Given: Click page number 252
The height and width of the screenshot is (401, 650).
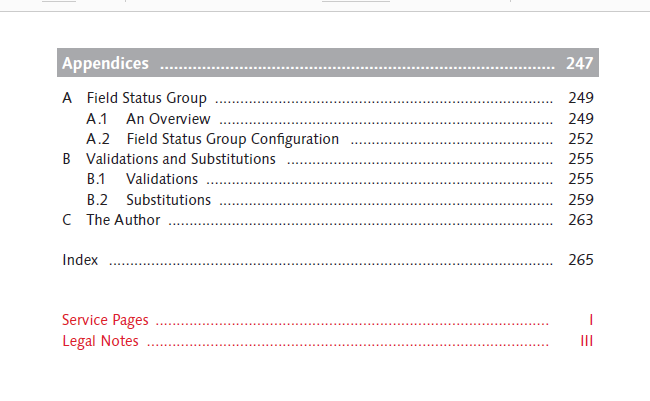Looking at the screenshot, I should pos(581,139).
